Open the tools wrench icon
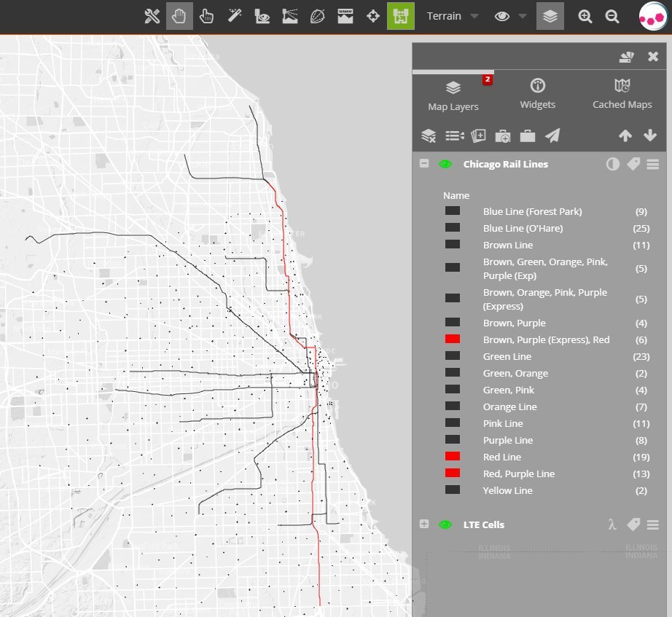The image size is (672, 617). click(x=152, y=16)
